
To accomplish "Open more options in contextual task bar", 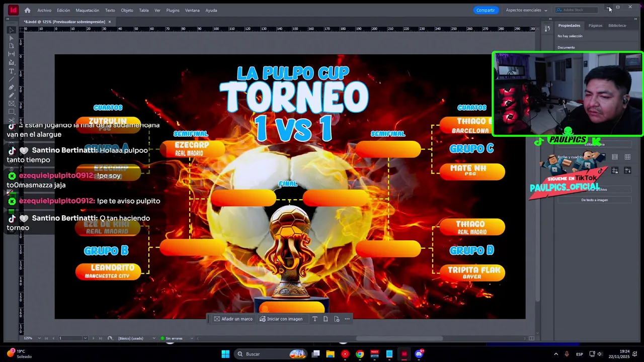I will point(347,319).
